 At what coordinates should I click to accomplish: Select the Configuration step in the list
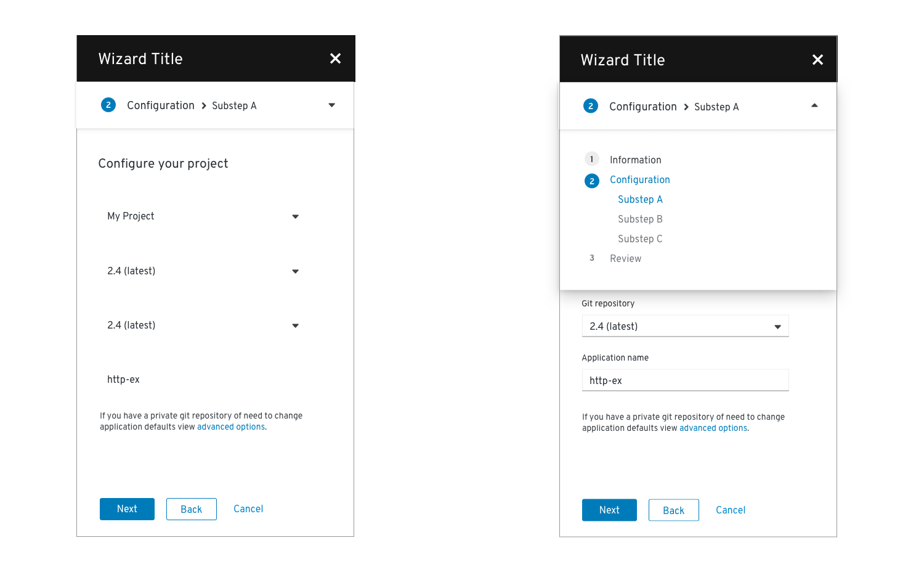(639, 179)
